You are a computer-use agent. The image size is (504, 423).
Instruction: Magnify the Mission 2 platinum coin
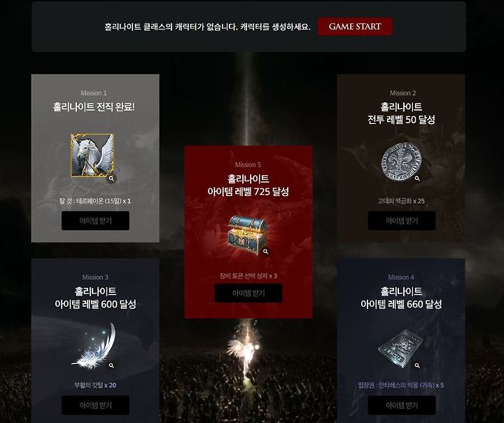417,178
